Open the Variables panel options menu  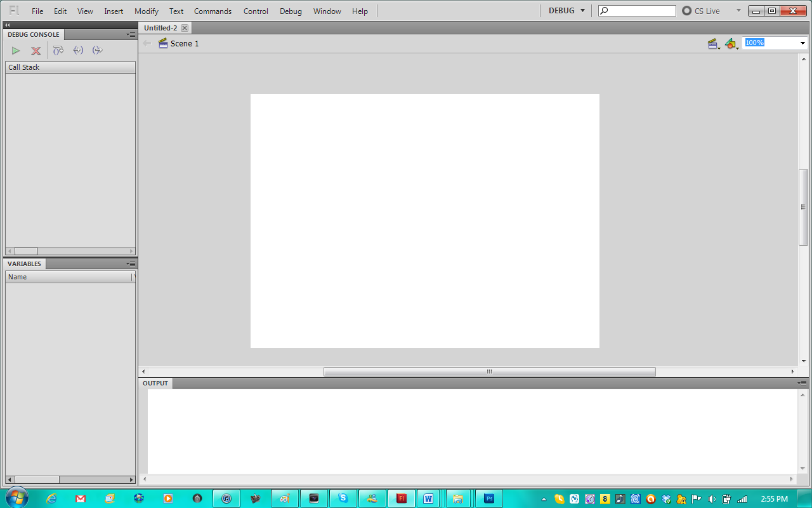(x=131, y=264)
